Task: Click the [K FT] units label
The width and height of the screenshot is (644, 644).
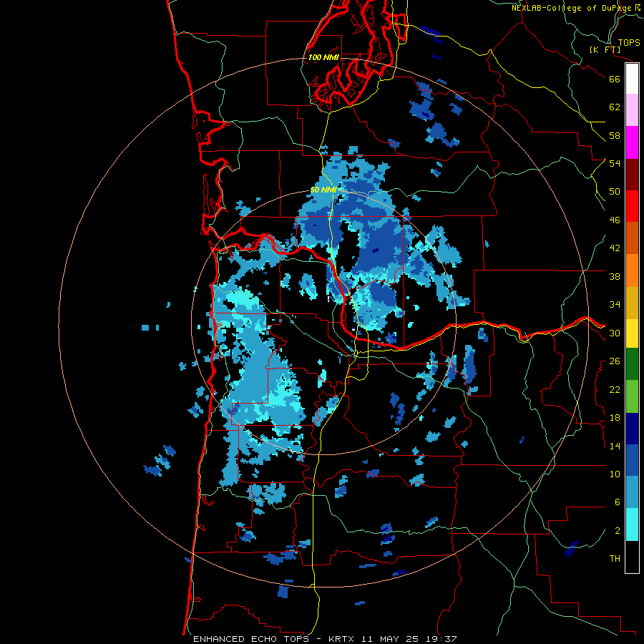Action: (605, 49)
